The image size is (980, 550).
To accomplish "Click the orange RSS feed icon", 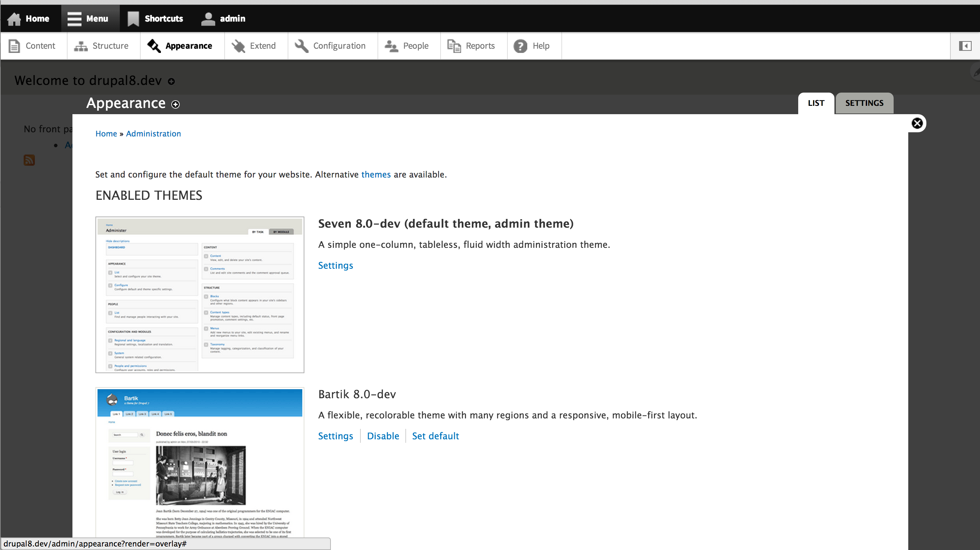I will (x=29, y=160).
